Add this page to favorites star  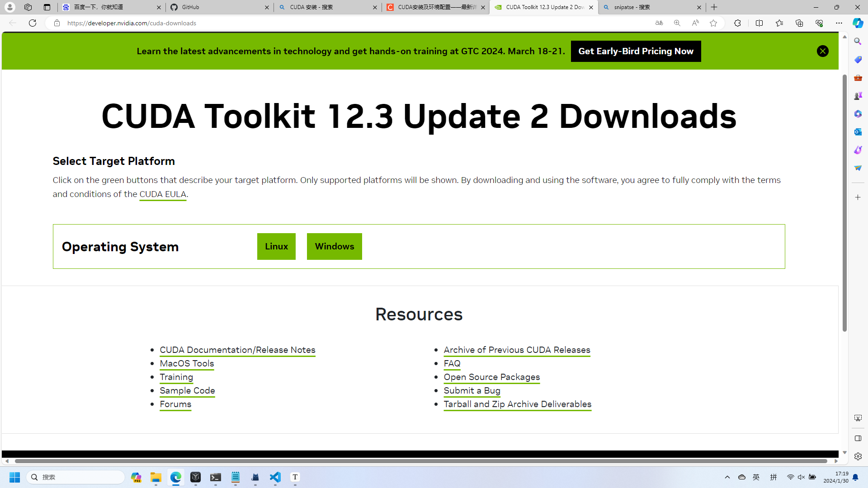(713, 23)
